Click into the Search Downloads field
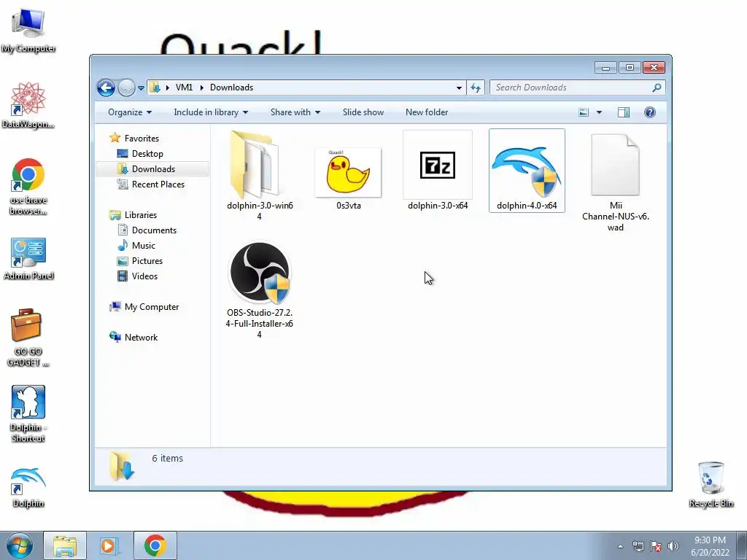The width and height of the screenshot is (747, 560). pyautogui.click(x=572, y=87)
